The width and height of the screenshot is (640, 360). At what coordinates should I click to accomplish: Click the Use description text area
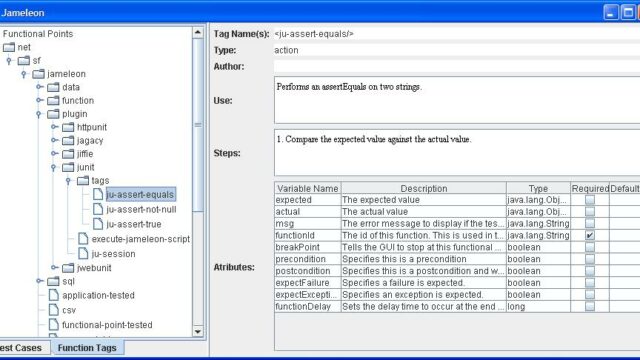pos(457,100)
